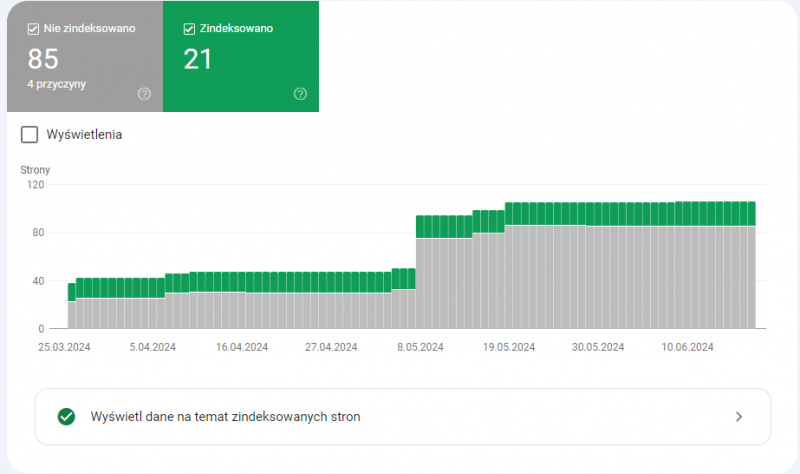The height and width of the screenshot is (474, 800).
Task: Toggle the Zindeksowano checkbox
Action: (189, 29)
